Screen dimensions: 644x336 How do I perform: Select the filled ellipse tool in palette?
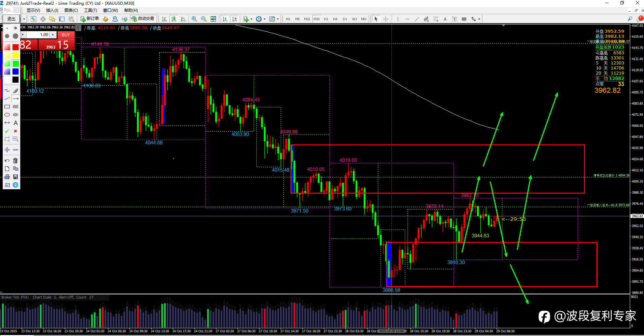16,115
